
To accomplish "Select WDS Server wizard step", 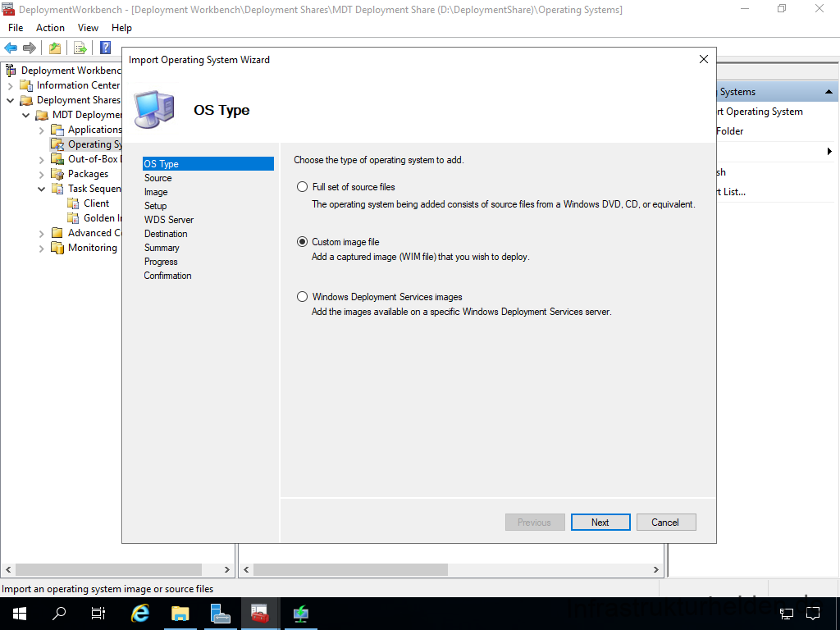I will pyautogui.click(x=169, y=220).
